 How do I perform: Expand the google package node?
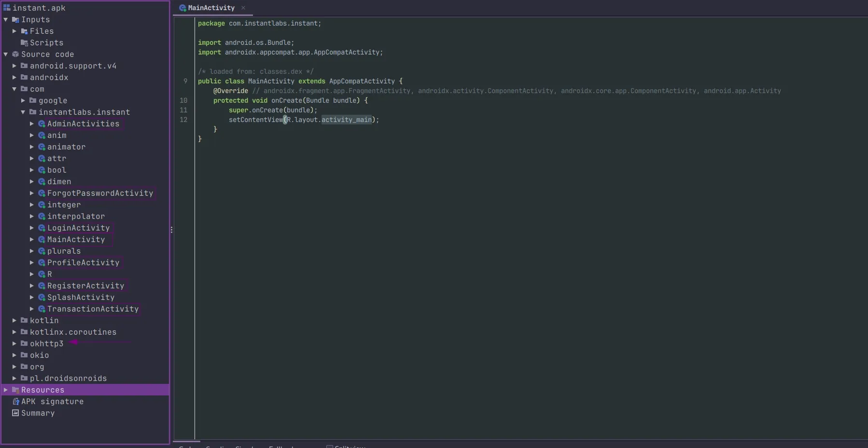[x=23, y=101]
